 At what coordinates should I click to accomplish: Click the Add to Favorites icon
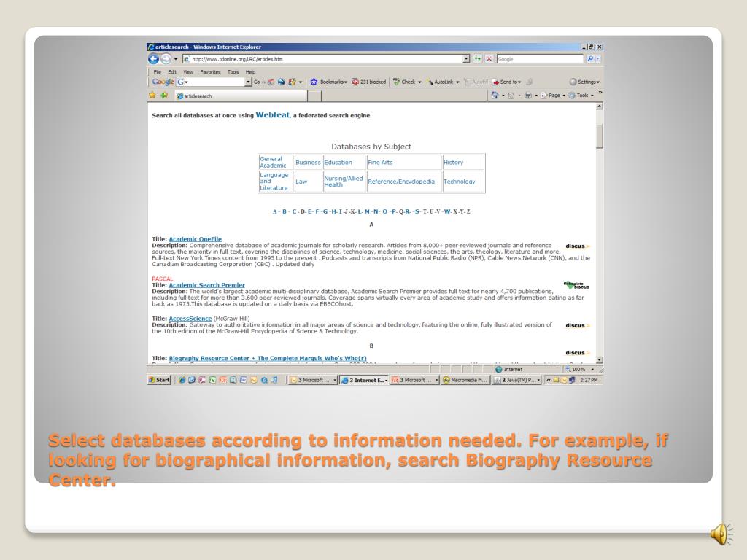pyautogui.click(x=164, y=96)
